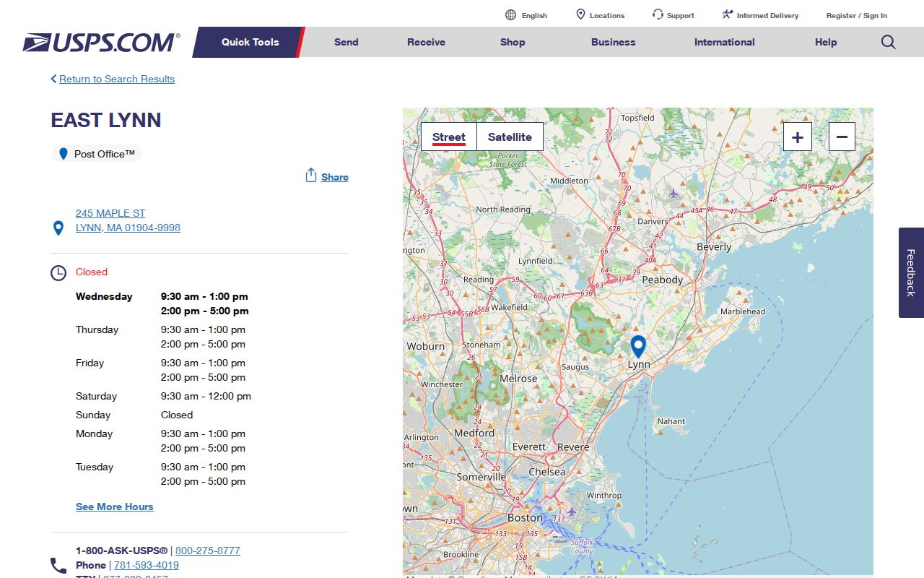Click the red Closed status text
This screenshot has width=924, height=578.
pos(92,272)
